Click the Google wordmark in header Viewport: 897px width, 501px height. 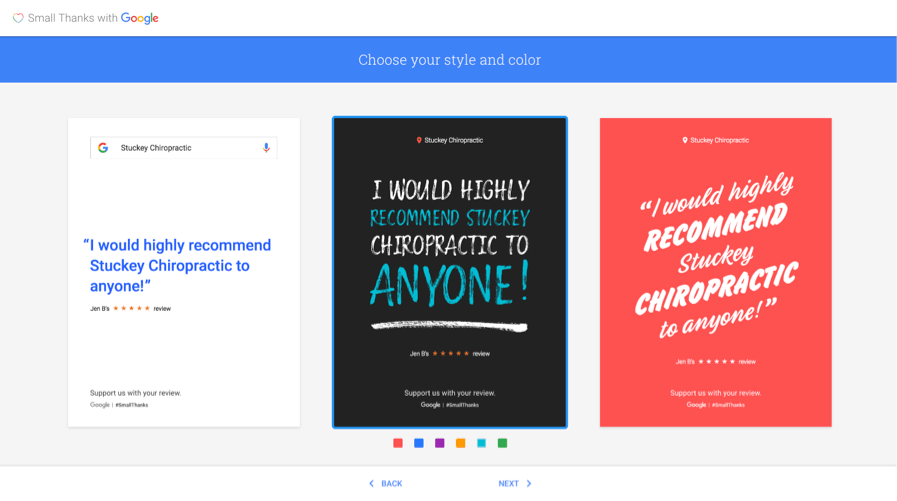coord(140,18)
